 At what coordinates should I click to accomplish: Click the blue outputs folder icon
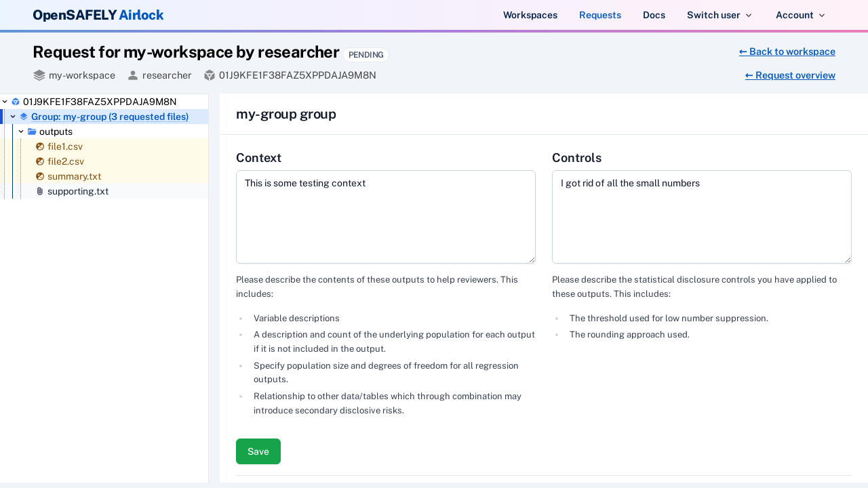(31, 131)
